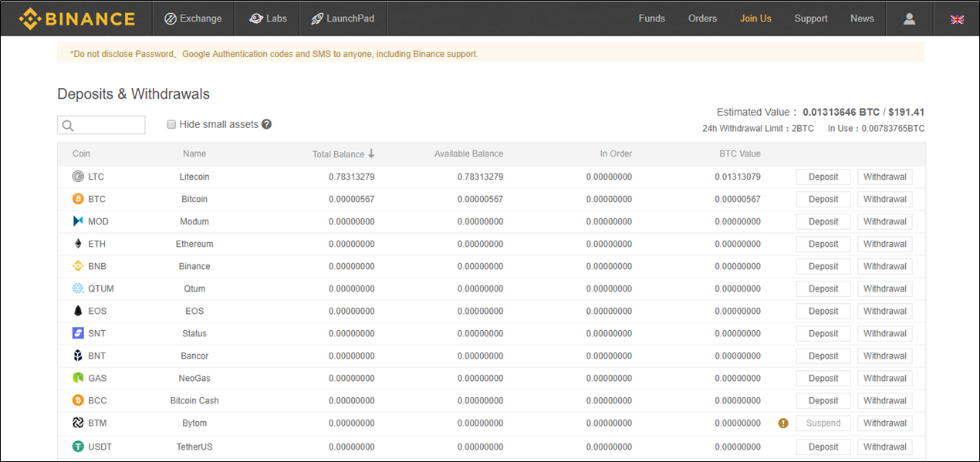Click Deposit for Modum
Image resolution: width=980 pixels, height=462 pixels.
click(823, 221)
